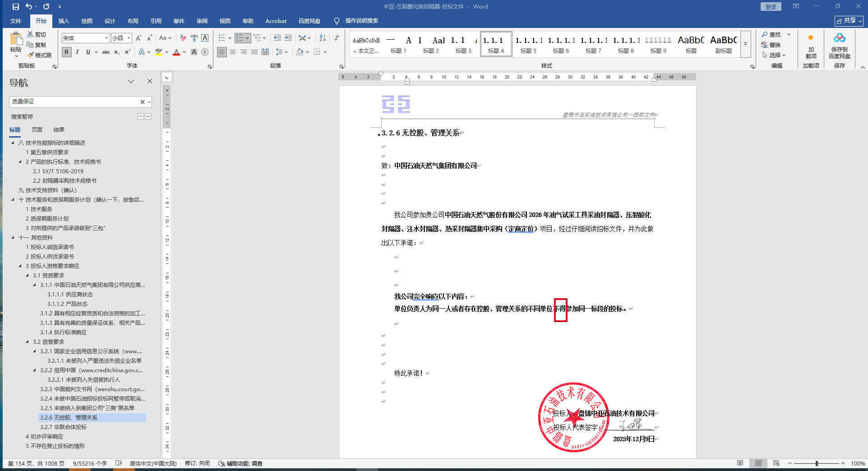868x471 pixels.
Task: Toggle Underline formatting
Action: coord(88,52)
